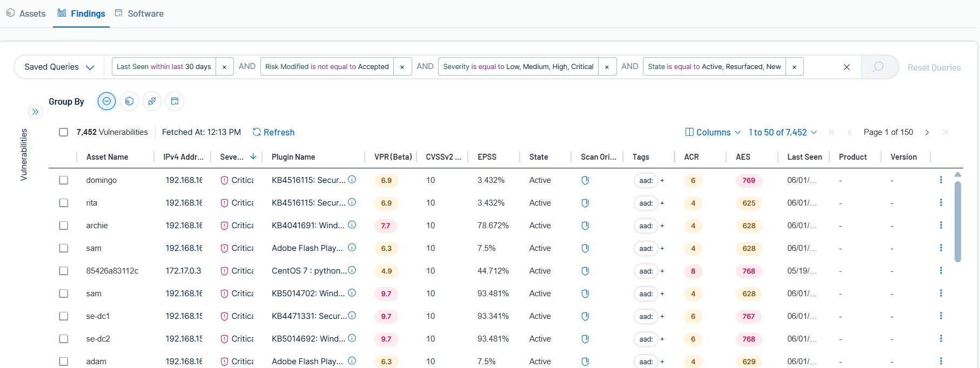Switch to the Software tab
Screen dimensions: 980x368
139,13
